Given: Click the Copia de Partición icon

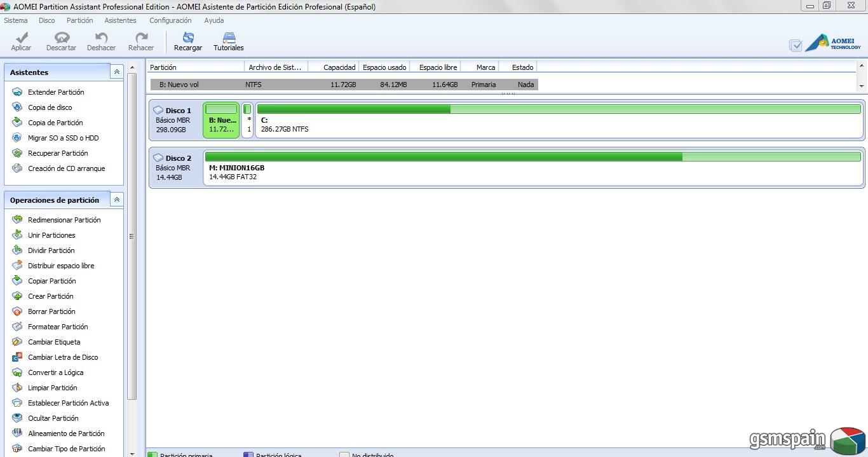Looking at the screenshot, I should (17, 123).
